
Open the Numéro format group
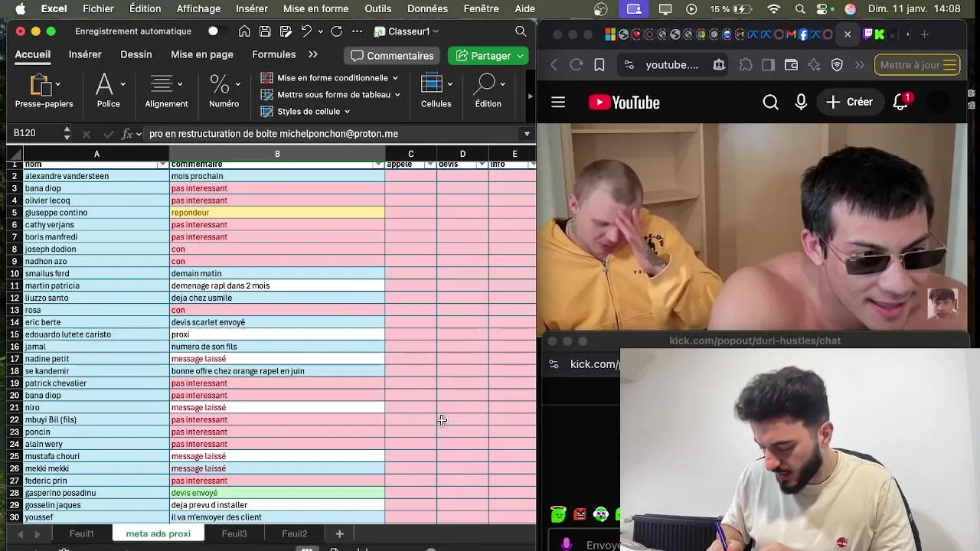224,91
